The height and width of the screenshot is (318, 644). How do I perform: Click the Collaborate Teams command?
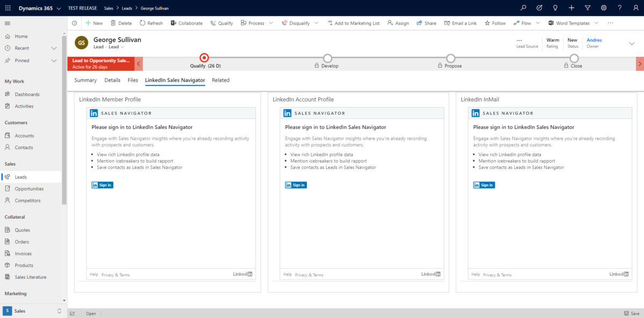pyautogui.click(x=187, y=23)
